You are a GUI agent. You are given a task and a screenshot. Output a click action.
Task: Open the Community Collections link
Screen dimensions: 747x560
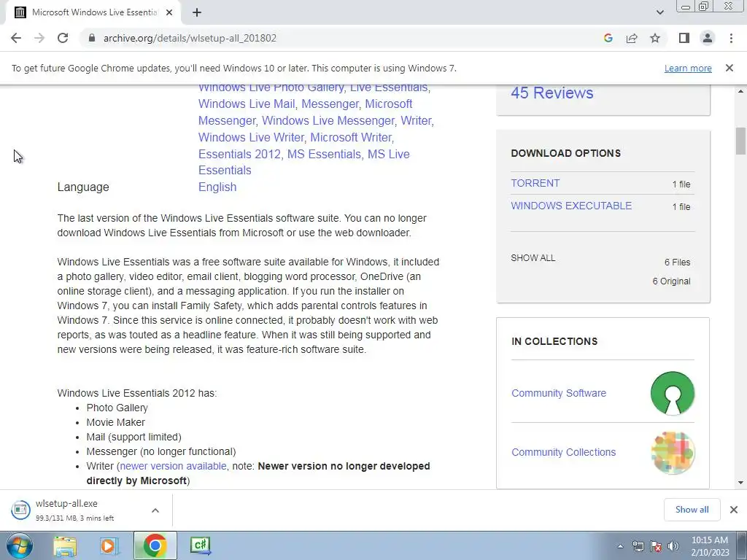pyautogui.click(x=564, y=452)
